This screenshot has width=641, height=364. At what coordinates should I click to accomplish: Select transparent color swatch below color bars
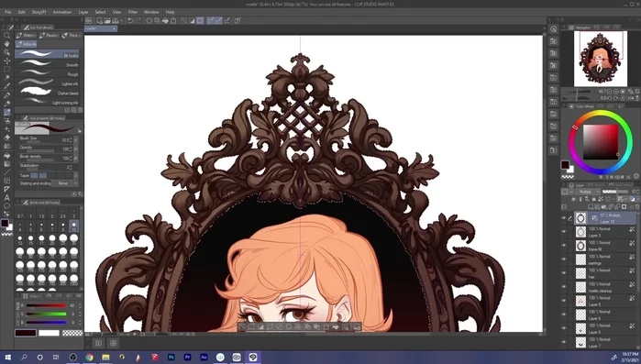(72, 333)
